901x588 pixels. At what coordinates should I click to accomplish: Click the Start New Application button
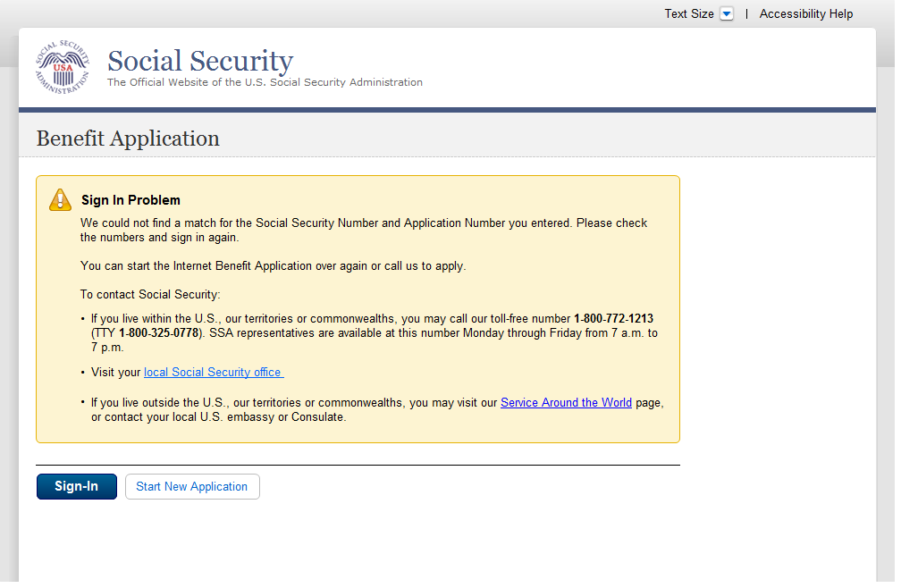click(x=192, y=487)
